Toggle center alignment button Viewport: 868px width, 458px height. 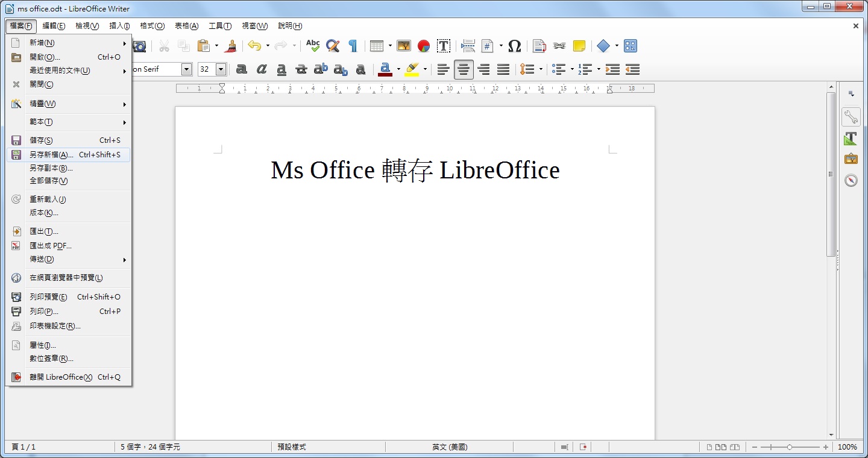click(463, 69)
